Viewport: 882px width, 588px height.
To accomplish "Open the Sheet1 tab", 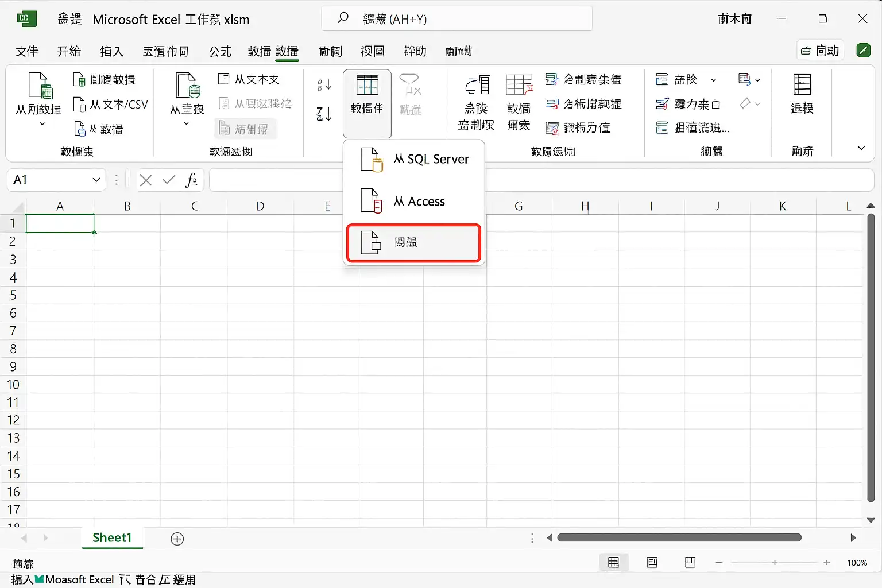I will point(113,538).
